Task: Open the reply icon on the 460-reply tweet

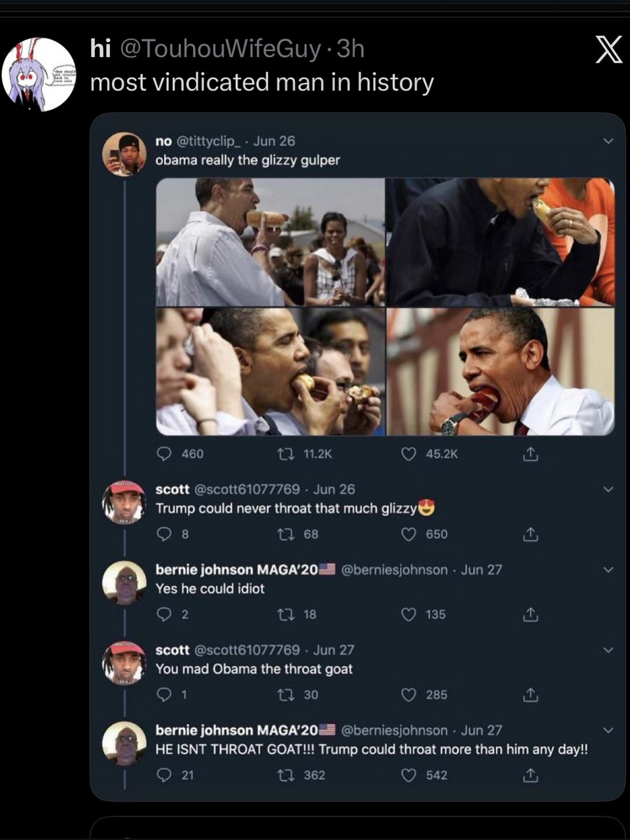Action: click(x=164, y=454)
